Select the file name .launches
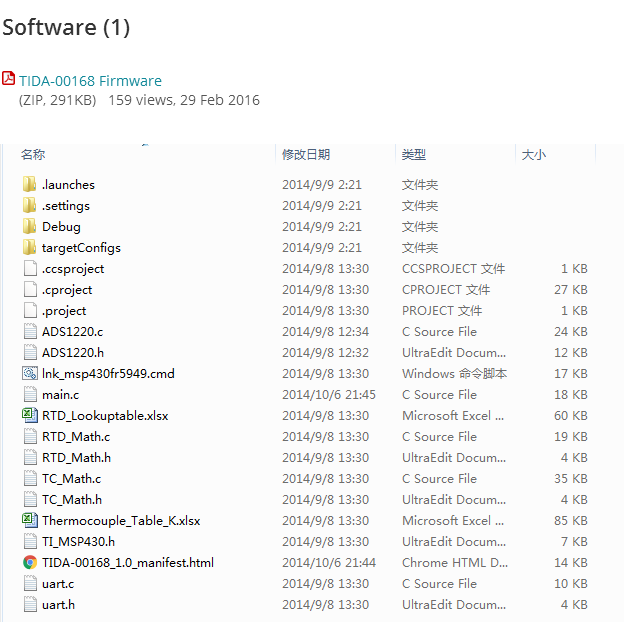This screenshot has width=627, height=622. pyautogui.click(x=68, y=184)
